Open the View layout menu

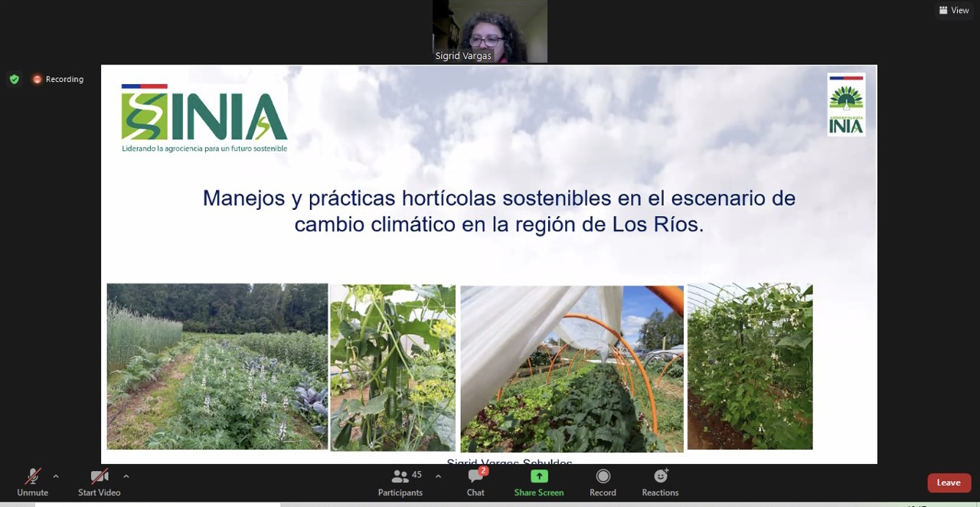click(954, 10)
